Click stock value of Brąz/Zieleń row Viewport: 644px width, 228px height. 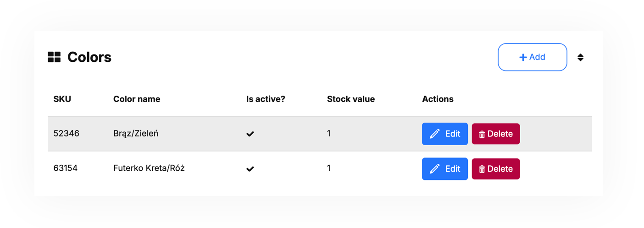click(x=329, y=134)
